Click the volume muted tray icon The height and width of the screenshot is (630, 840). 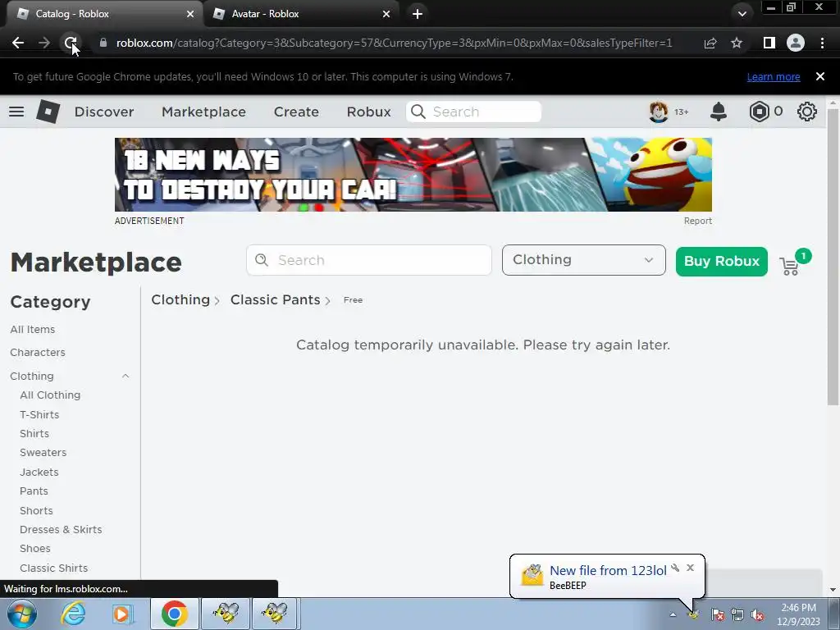click(x=757, y=615)
